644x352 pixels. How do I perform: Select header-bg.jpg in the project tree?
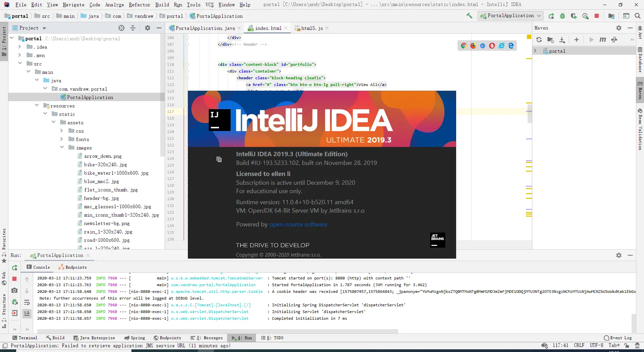[101, 198]
